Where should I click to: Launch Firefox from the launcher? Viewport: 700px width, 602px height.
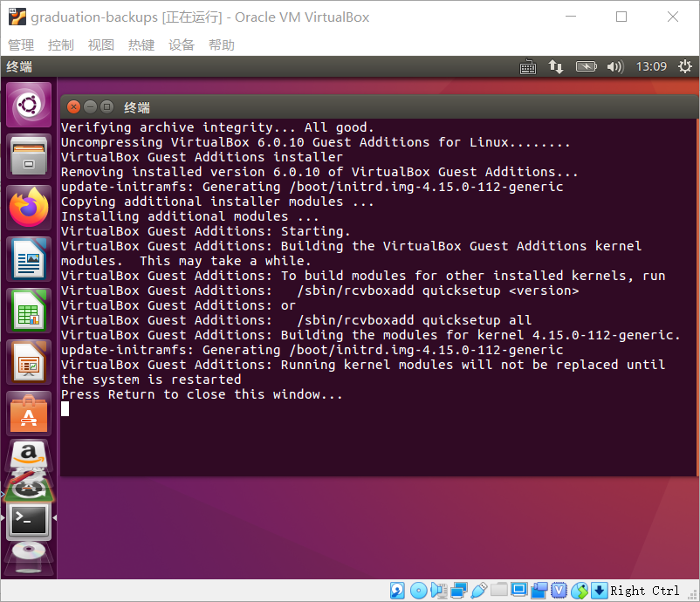(x=29, y=208)
